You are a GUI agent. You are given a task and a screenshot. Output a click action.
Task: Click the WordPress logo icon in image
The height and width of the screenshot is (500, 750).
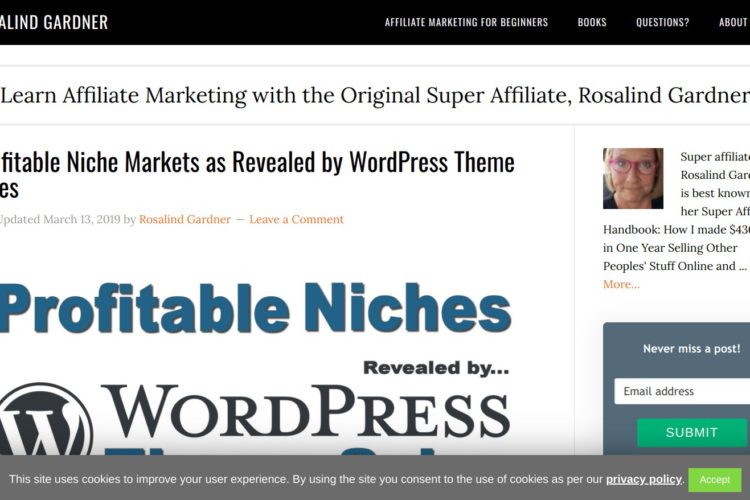point(45,420)
